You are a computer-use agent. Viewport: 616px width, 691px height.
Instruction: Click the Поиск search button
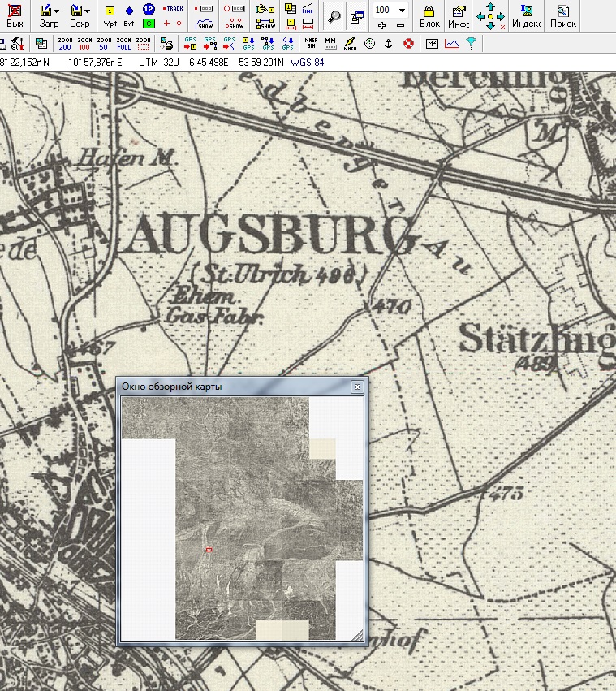point(563,15)
